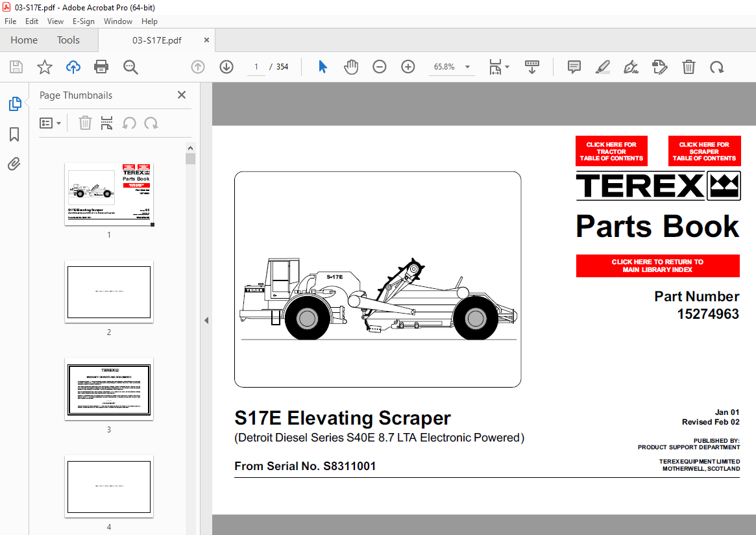
Task: Open the Find text magnifier tool
Action: click(130, 67)
